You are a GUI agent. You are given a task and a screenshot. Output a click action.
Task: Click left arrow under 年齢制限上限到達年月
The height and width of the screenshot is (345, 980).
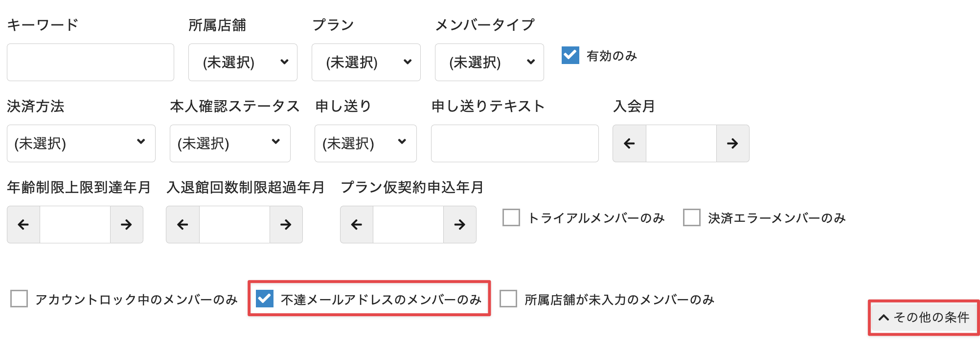pos(23,225)
